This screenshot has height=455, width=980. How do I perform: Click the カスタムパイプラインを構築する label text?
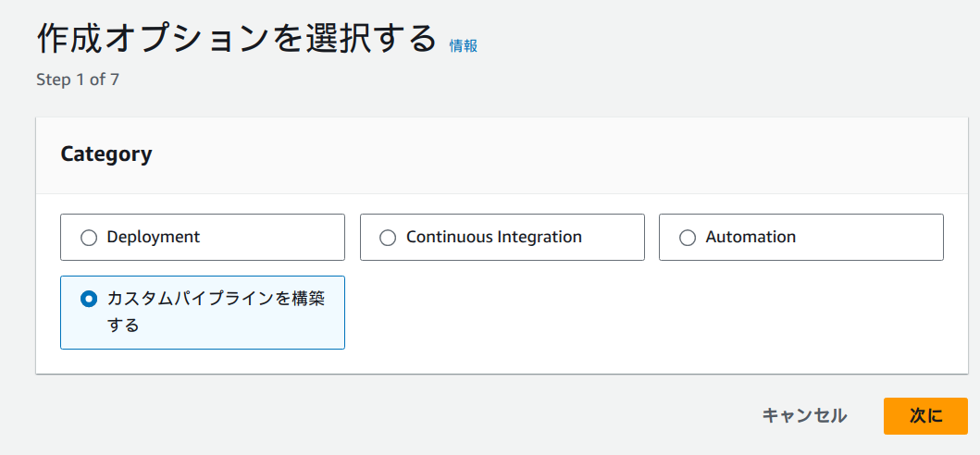[x=216, y=299]
